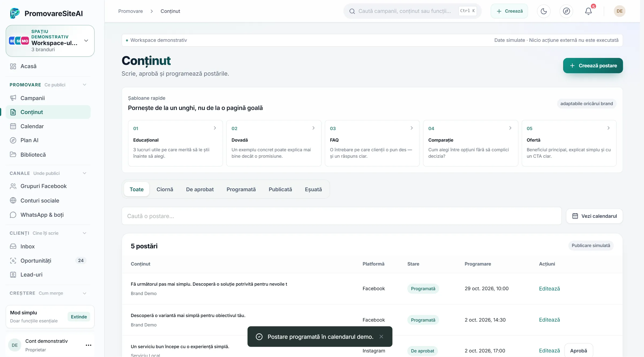Expand the workspace switcher dropdown

(x=86, y=41)
